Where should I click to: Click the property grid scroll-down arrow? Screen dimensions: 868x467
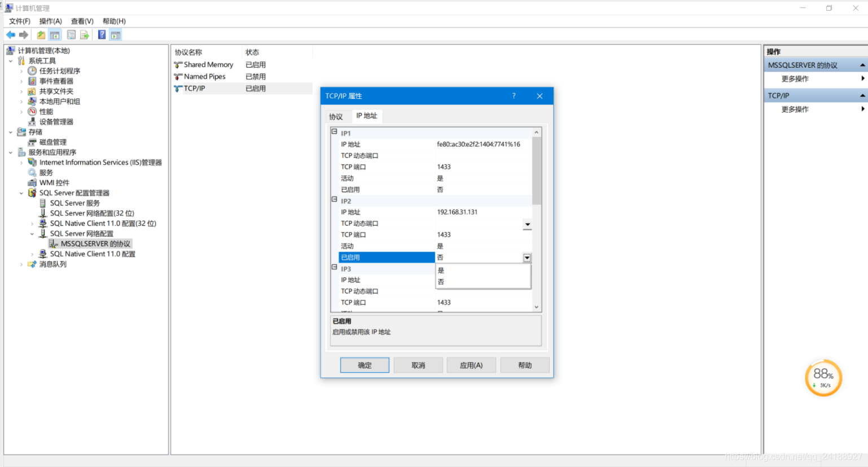coord(537,307)
